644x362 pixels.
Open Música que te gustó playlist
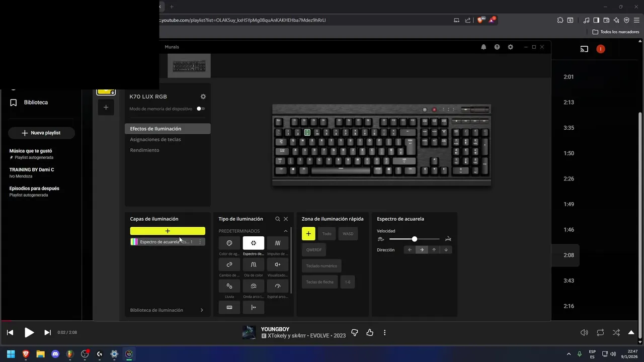click(x=31, y=151)
